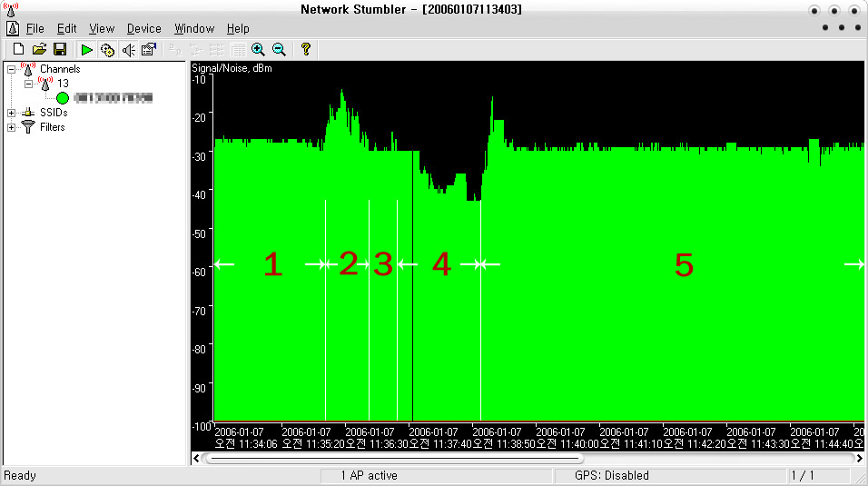Expand the Filters tree node
868x486 pixels.
[x=11, y=127]
